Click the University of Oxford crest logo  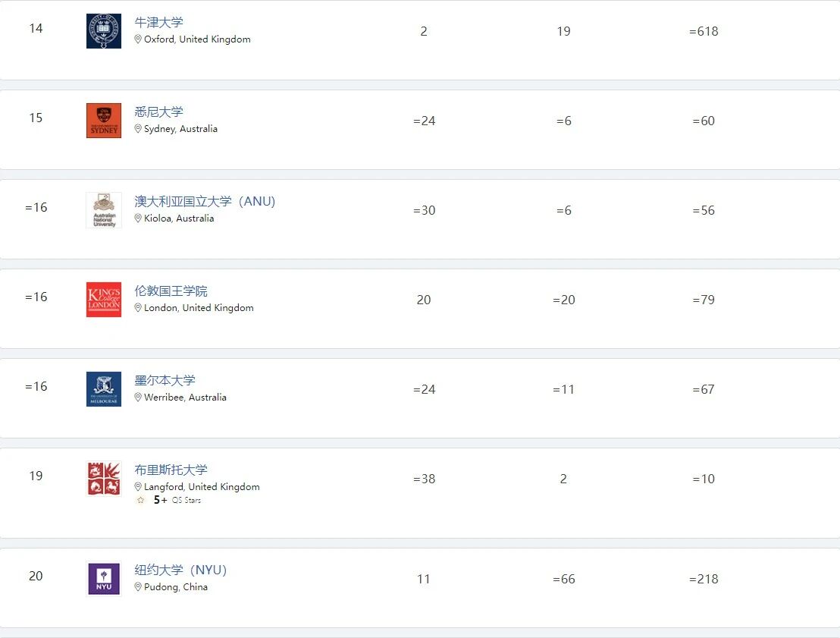(x=104, y=31)
